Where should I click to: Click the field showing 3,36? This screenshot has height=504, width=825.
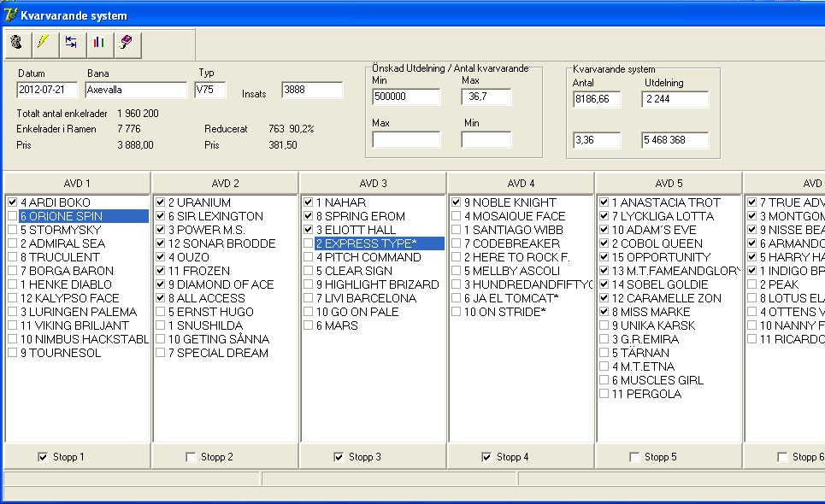coord(598,140)
